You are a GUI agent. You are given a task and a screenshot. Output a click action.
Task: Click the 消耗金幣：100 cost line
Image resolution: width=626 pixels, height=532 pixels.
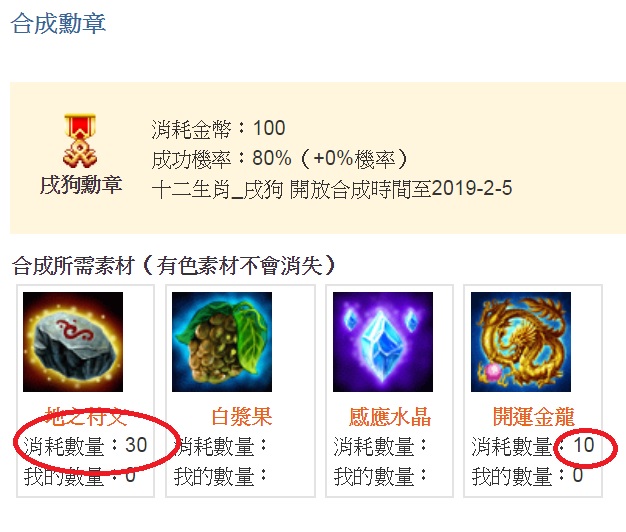(218, 129)
